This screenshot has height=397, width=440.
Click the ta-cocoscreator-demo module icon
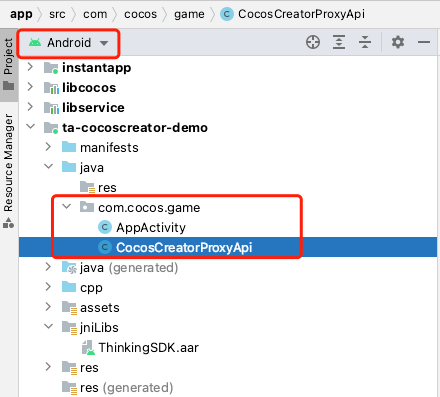pyautogui.click(x=51, y=128)
